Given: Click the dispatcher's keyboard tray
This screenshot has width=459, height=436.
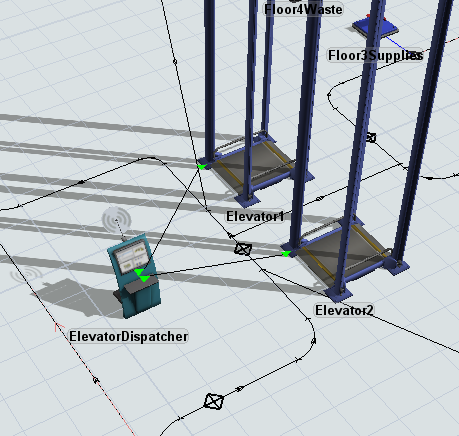Looking at the screenshot, I should pos(140,286).
